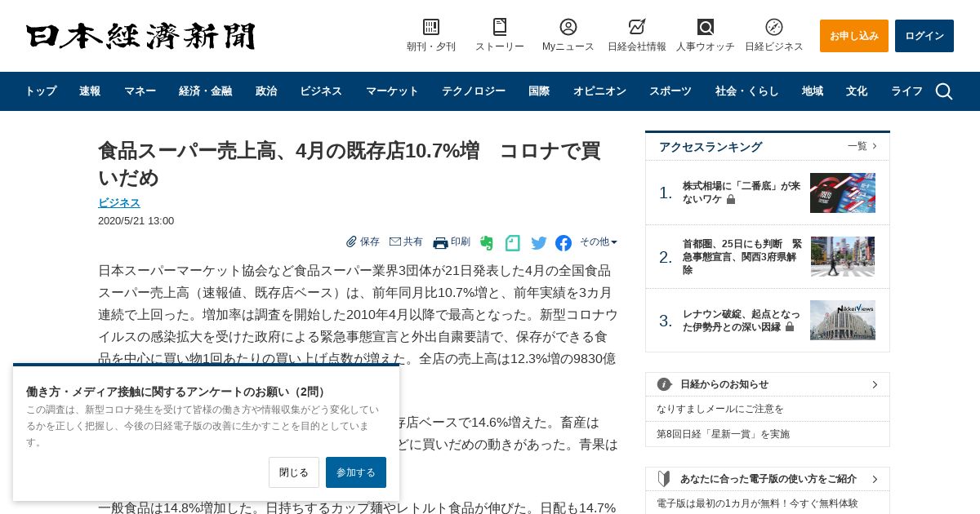Open 国際 navigation item
The image size is (980, 514).
coord(539,91)
